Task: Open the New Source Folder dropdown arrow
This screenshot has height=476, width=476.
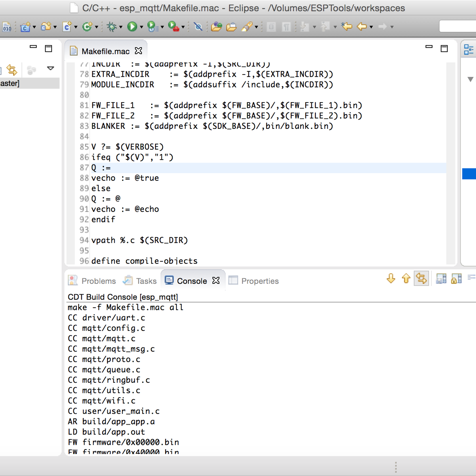Action: pyautogui.click(x=55, y=27)
